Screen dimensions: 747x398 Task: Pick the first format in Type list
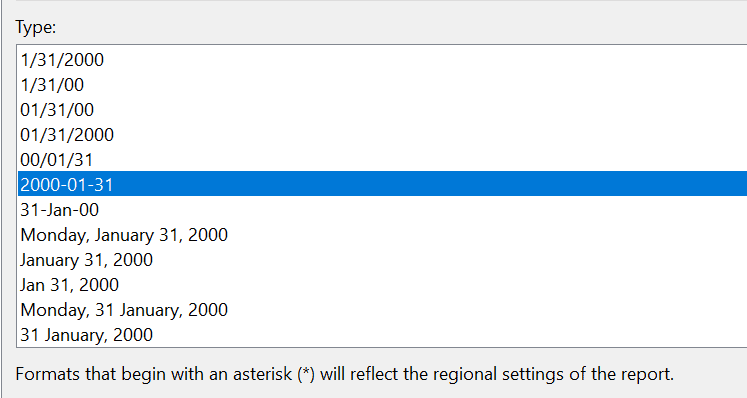pos(382,60)
